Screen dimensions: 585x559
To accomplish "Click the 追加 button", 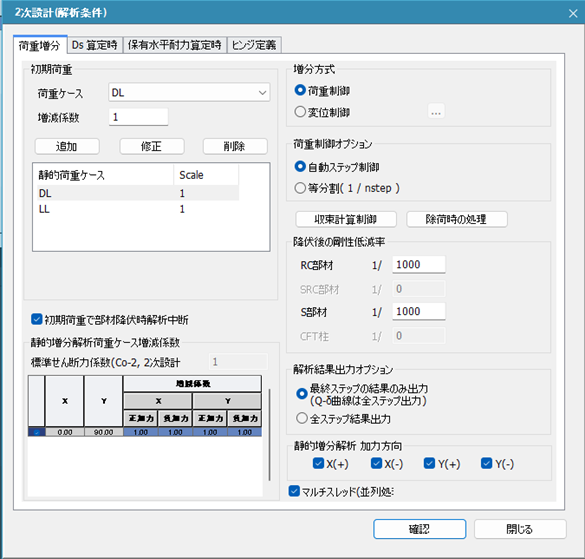I will pyautogui.click(x=67, y=146).
